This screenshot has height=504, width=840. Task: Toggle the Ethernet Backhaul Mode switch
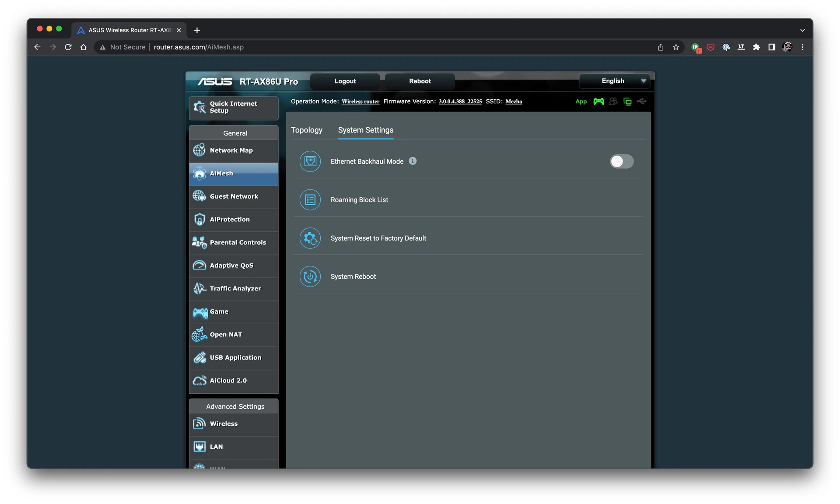coord(621,161)
